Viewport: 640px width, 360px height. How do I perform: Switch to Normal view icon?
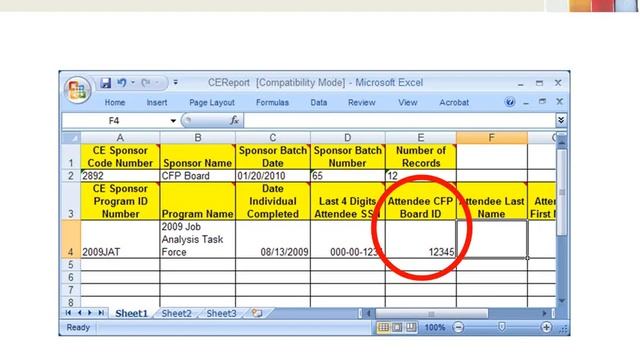click(x=383, y=327)
